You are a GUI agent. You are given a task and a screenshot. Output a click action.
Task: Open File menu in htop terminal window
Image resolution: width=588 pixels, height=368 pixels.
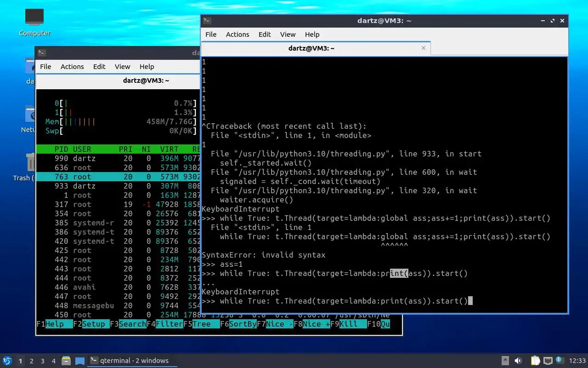point(45,67)
